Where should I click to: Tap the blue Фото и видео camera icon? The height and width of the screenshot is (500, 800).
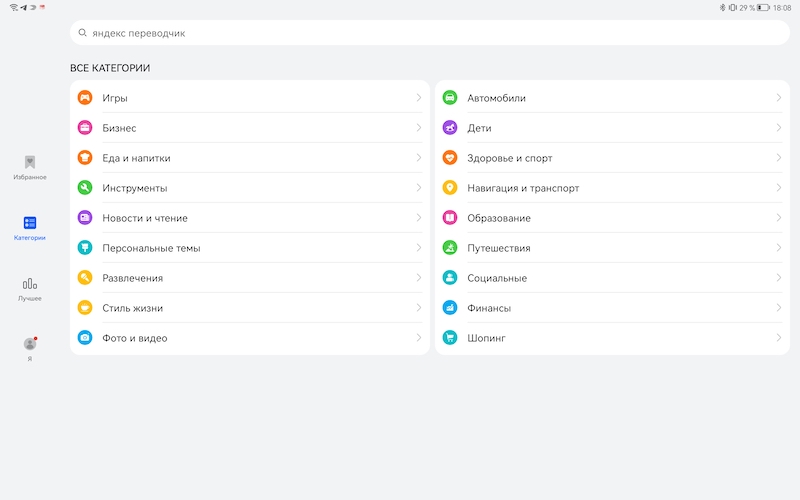click(85, 338)
